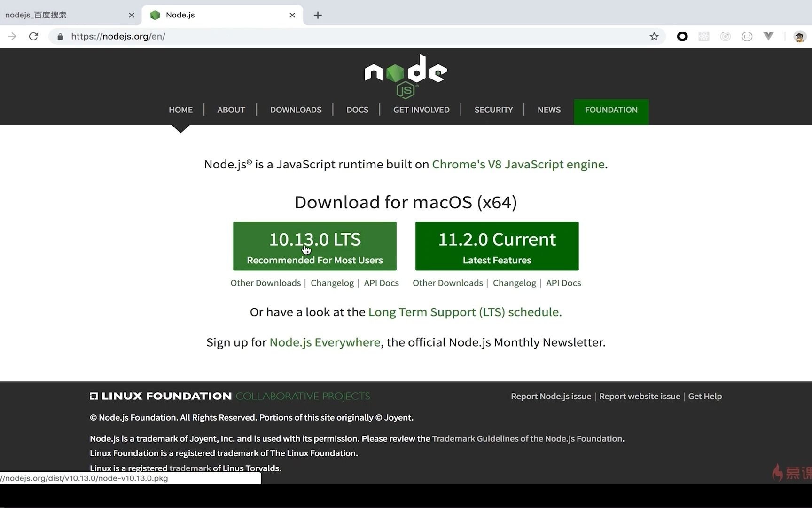Open the Long Term Support schedule link
Image resolution: width=812 pixels, height=508 pixels.
pyautogui.click(x=465, y=312)
